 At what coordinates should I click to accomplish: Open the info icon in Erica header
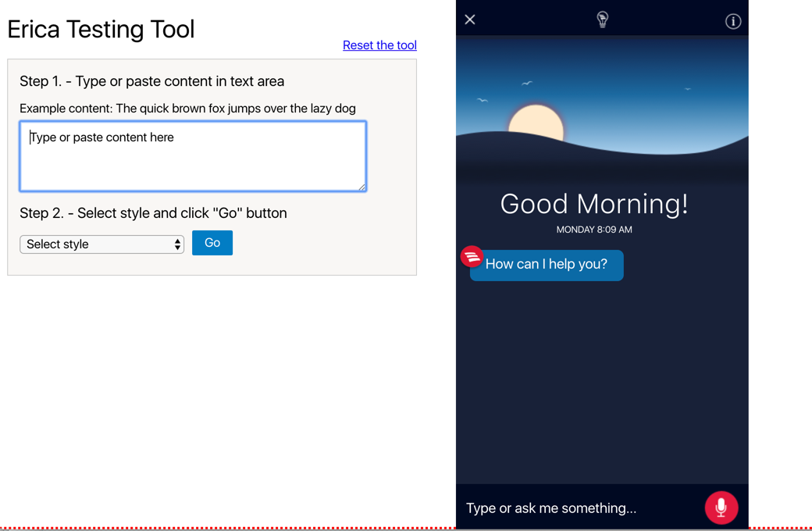click(x=733, y=21)
